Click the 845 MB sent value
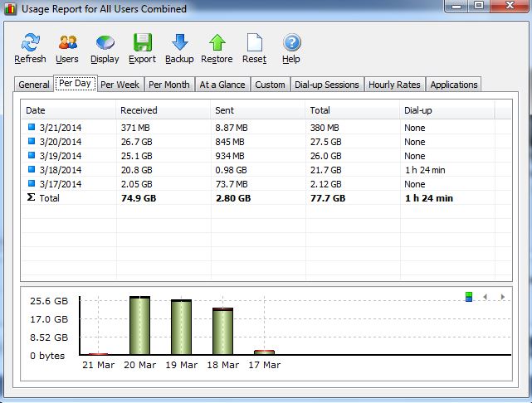This screenshot has height=403, width=532. pyautogui.click(x=230, y=142)
